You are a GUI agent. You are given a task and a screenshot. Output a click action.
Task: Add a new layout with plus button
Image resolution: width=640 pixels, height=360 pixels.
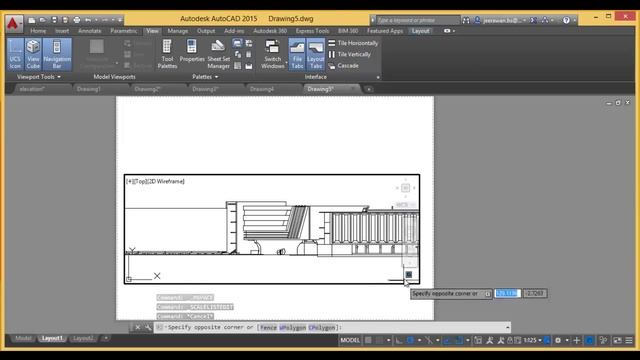(105, 338)
